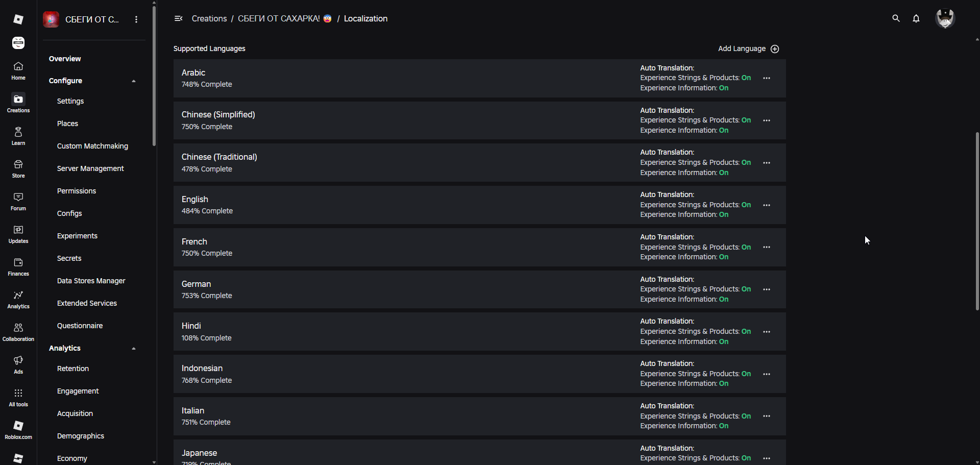Open Arabic language options menu
Viewport: 980px width, 465px height.
tap(767, 78)
